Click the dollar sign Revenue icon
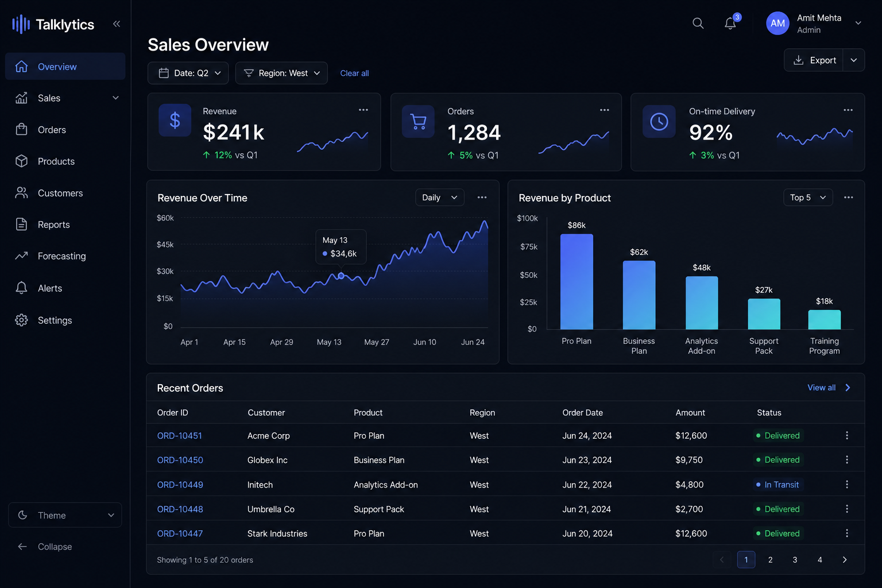The image size is (882, 588). pos(175,121)
